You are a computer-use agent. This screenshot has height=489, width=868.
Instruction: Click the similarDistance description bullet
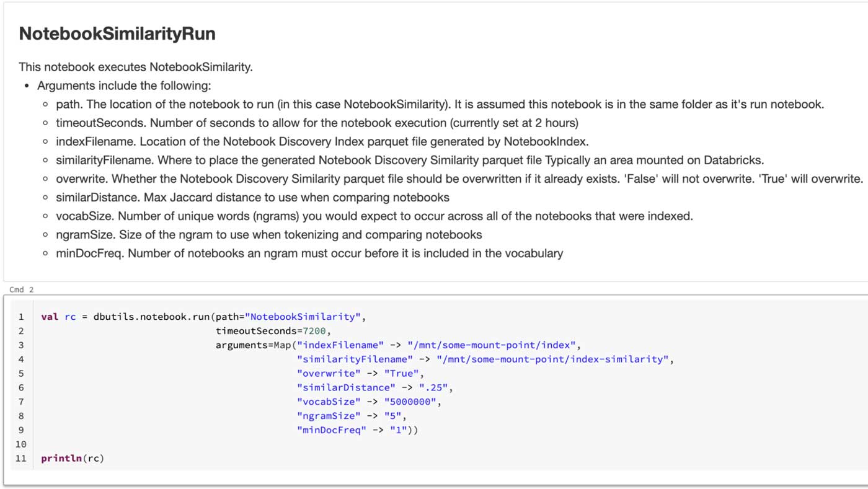(252, 198)
